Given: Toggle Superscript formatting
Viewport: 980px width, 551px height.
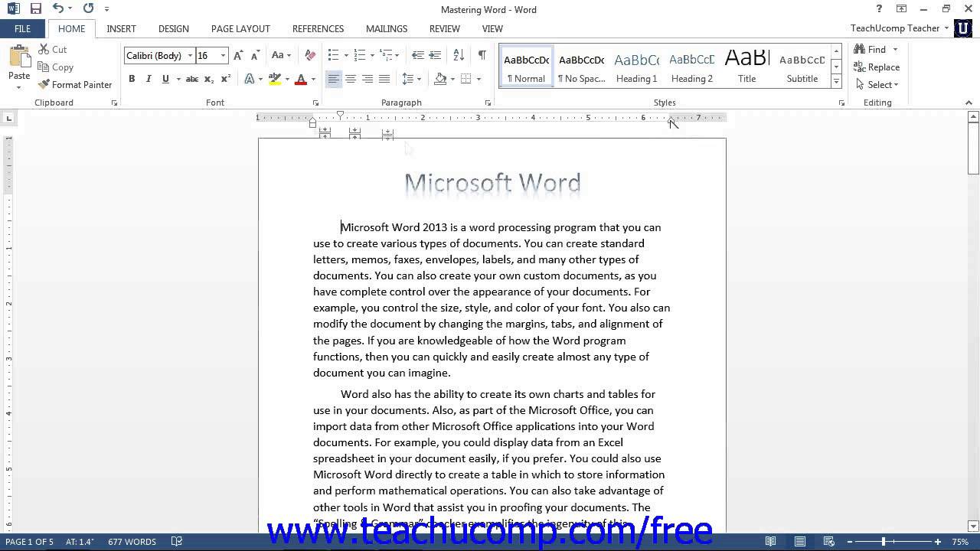Looking at the screenshot, I should click(226, 79).
